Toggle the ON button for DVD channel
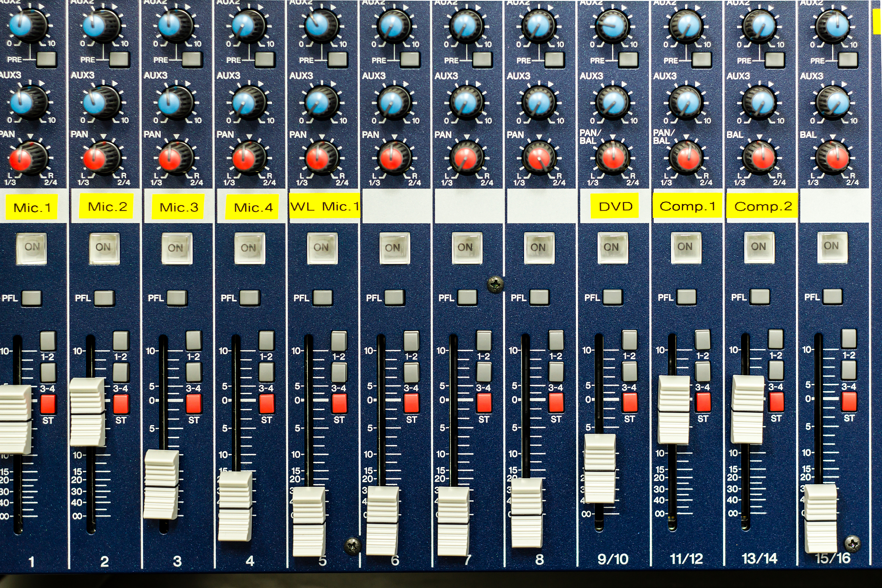Screen dimensions: 882x588 (x=612, y=248)
